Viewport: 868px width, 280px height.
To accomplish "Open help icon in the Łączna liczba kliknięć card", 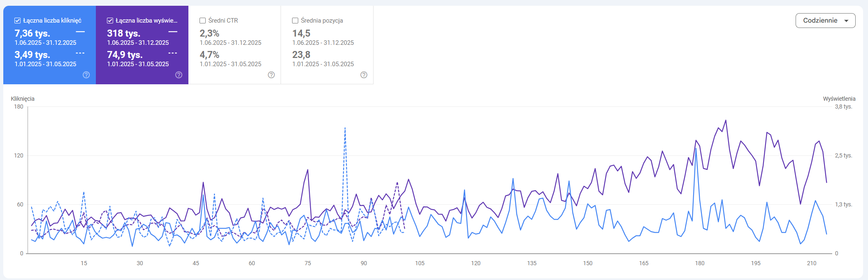I will (x=86, y=75).
